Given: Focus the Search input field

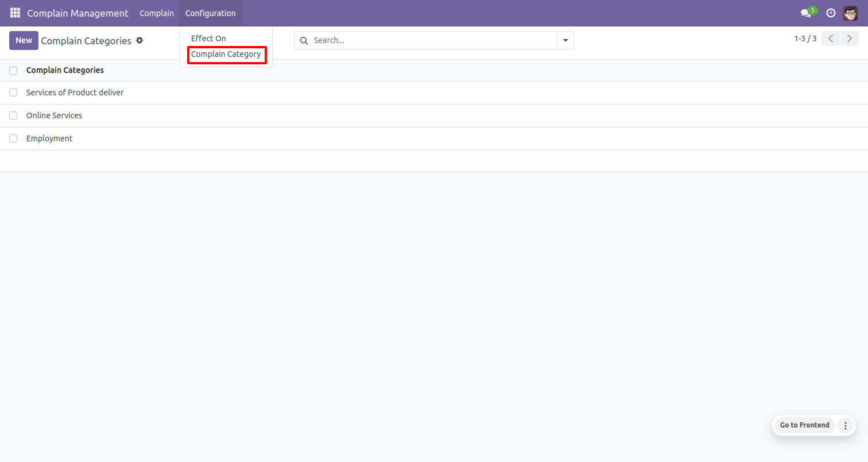Looking at the screenshot, I should [x=433, y=41].
